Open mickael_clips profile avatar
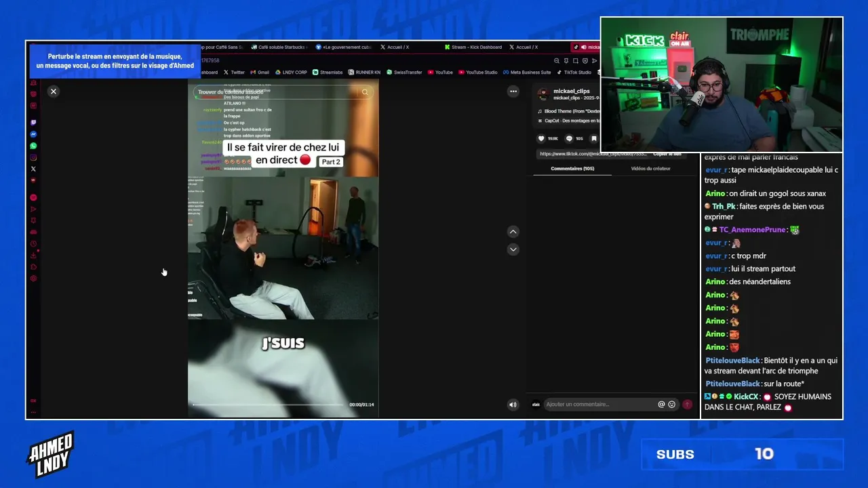Viewport: 868px width, 488px height. coord(542,94)
